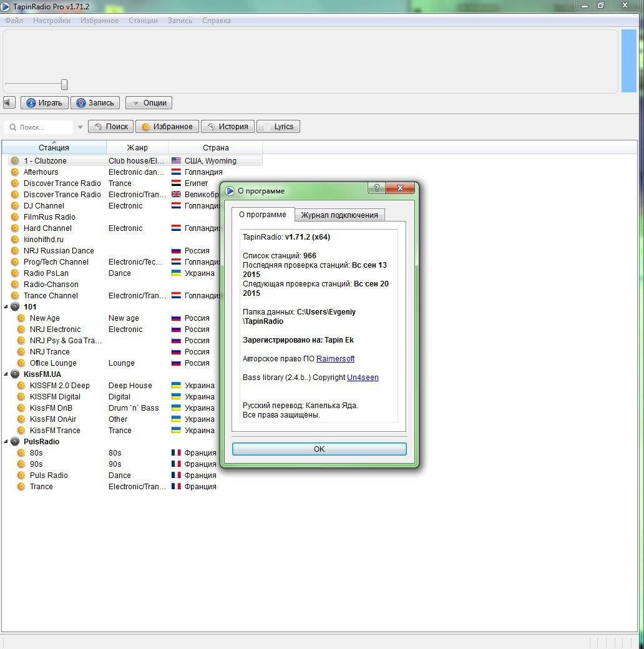The height and width of the screenshot is (649, 644).
Task: Open the Станции menu
Action: [143, 20]
